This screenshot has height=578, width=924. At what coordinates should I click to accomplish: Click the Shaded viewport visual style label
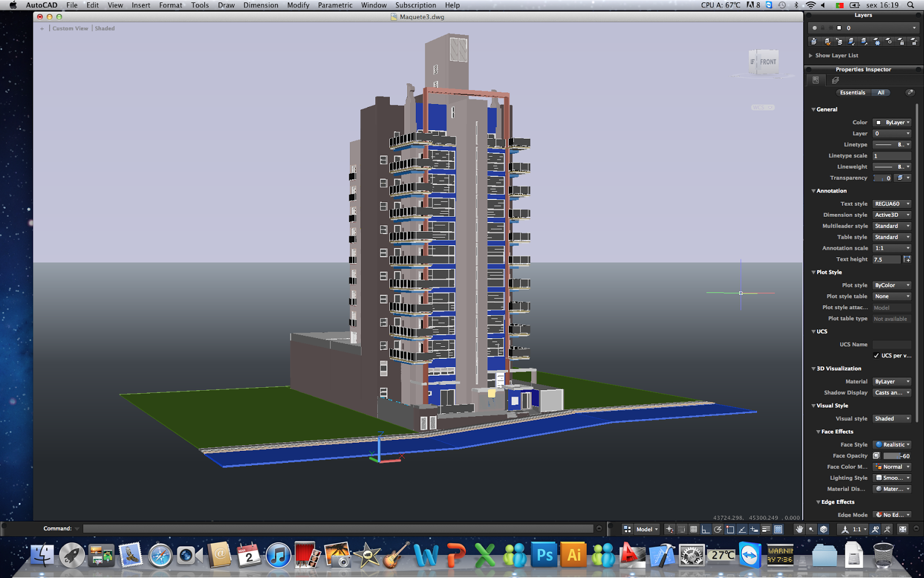pyautogui.click(x=105, y=28)
